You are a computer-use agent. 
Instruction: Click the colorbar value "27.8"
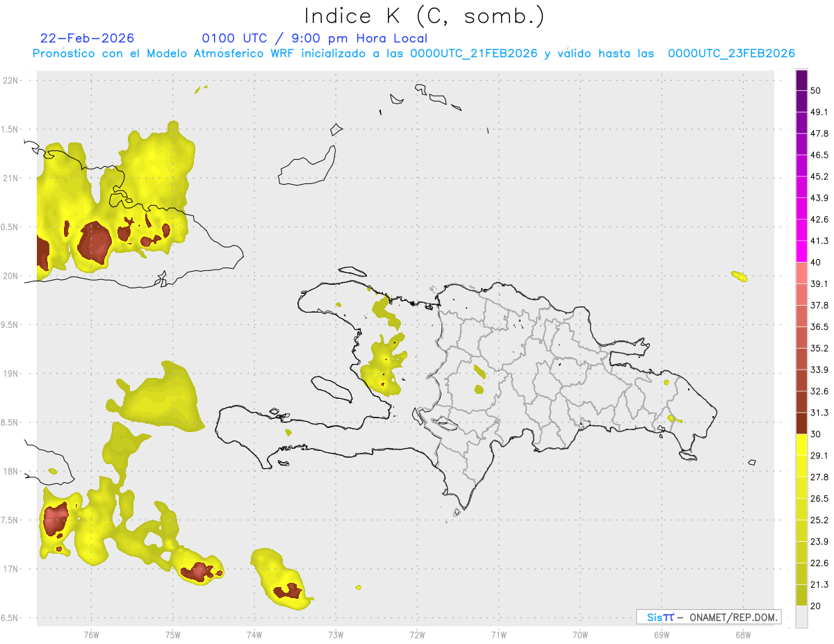pyautogui.click(x=819, y=477)
